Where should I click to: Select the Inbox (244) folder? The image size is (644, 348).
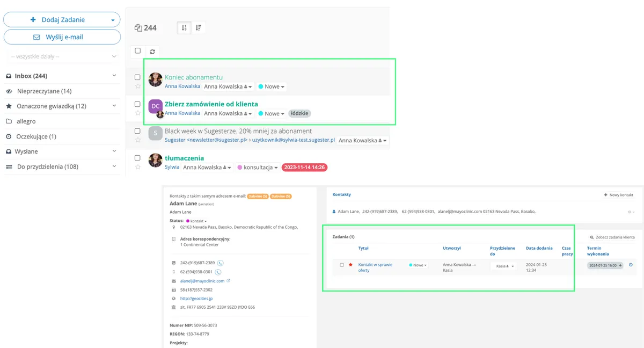tap(31, 76)
